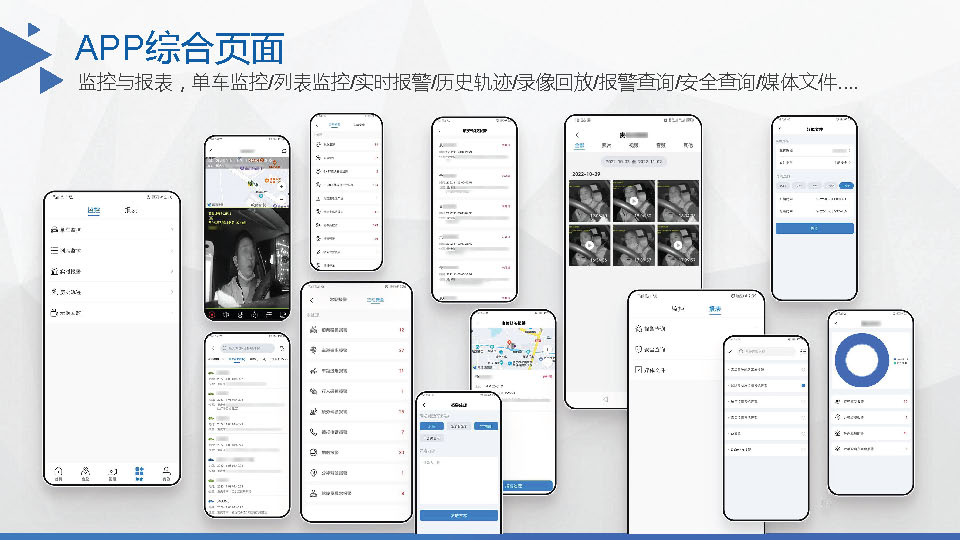Viewport: 960px width, 540px height.
Task: Click the blue bottom button on the chip-selection form phone
Action: click(x=459, y=516)
